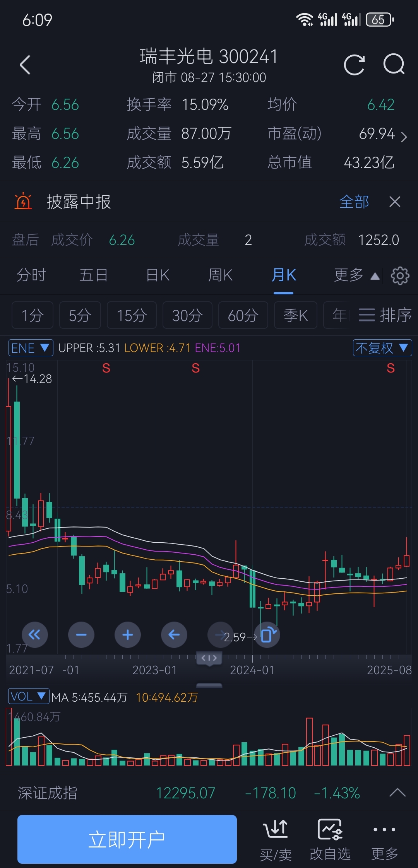
Task: Select the 60分 period button
Action: point(243,315)
